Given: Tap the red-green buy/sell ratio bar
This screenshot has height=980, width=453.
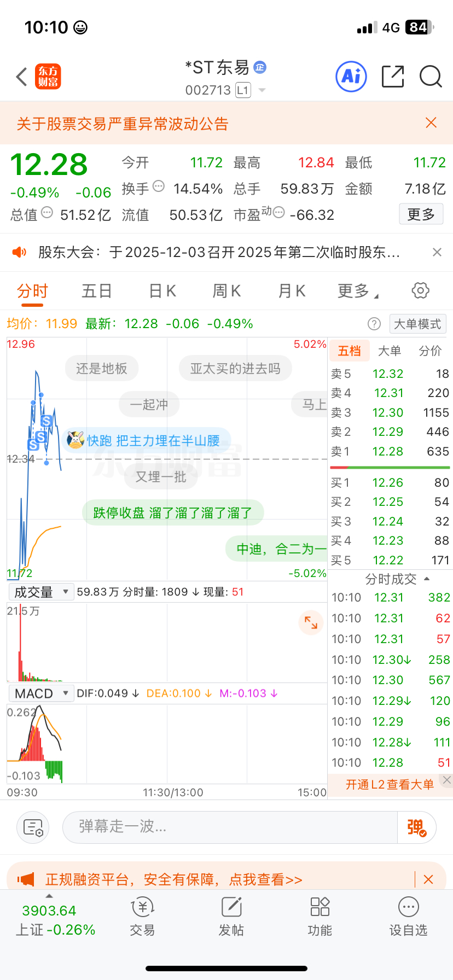Looking at the screenshot, I should click(x=390, y=468).
